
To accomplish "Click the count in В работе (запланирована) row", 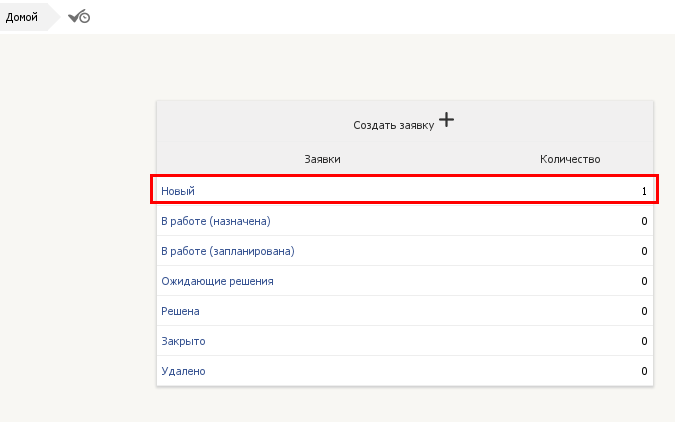I will (644, 251).
